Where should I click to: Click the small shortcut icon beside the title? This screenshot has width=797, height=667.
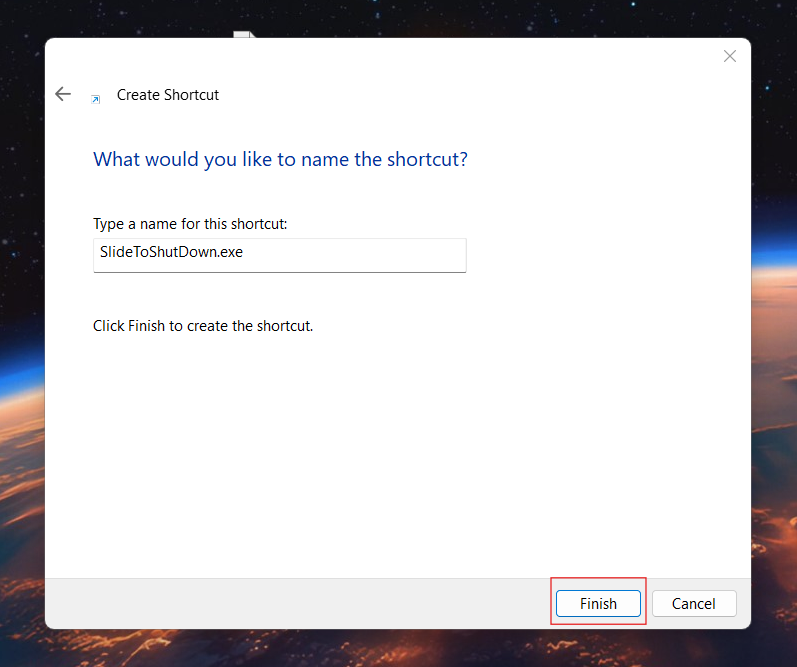(96, 98)
